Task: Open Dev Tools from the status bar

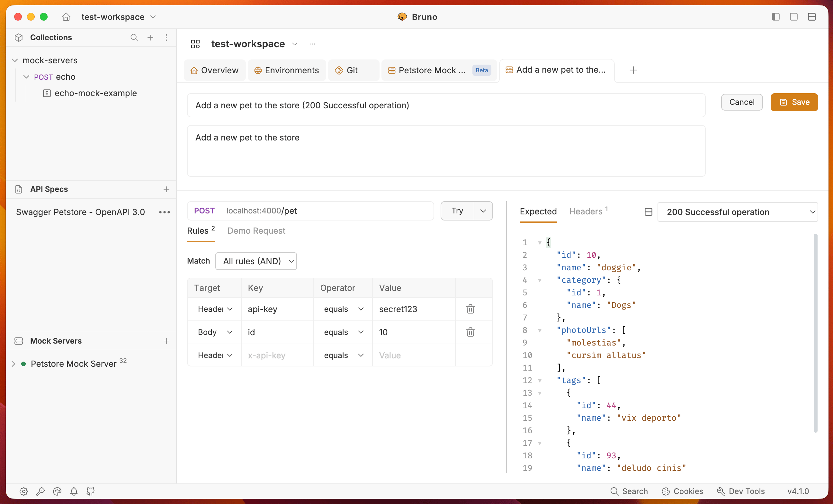Action: (x=741, y=491)
